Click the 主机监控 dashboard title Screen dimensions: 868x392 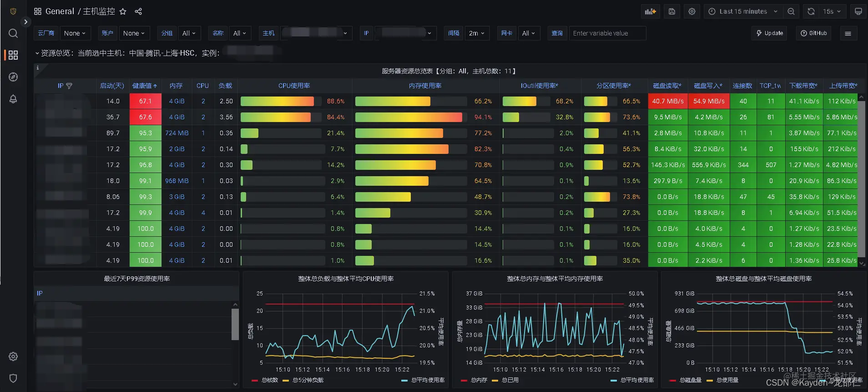point(99,11)
